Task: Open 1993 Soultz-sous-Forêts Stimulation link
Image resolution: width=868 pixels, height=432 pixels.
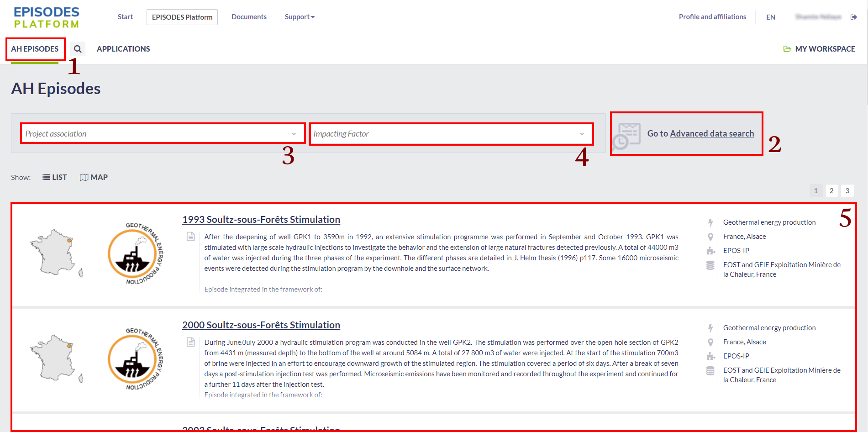Action: (x=261, y=220)
